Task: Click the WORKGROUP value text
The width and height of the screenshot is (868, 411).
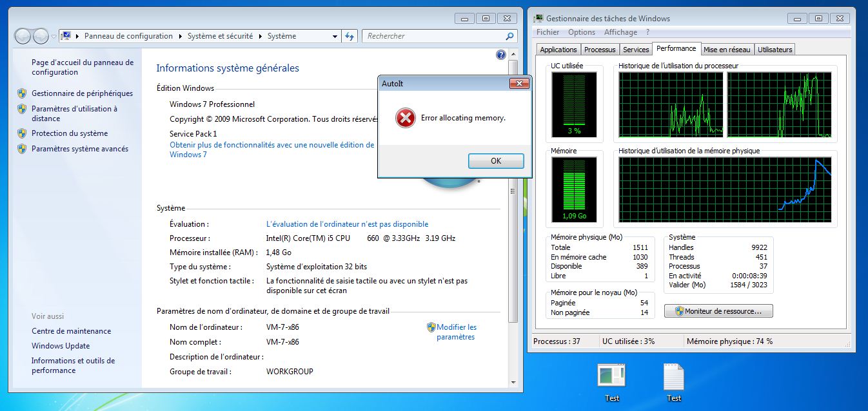Action: tap(290, 372)
